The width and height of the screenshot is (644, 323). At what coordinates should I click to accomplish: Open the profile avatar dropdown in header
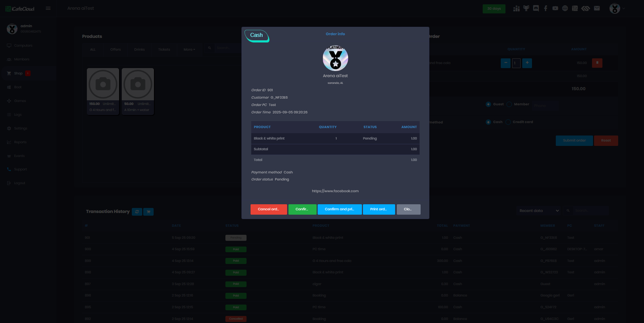tap(617, 8)
